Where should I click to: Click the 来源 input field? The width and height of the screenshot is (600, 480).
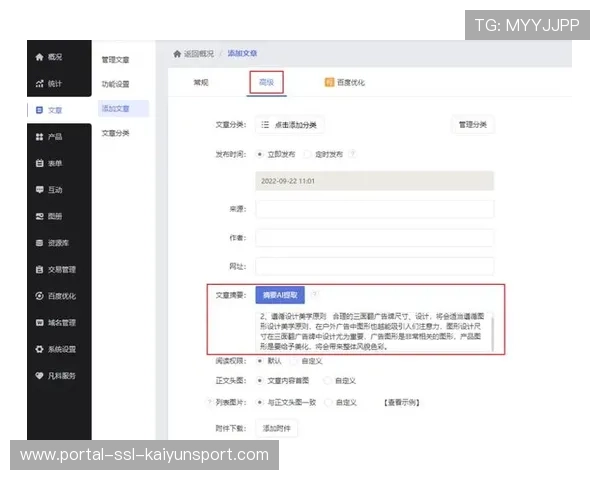click(375, 209)
